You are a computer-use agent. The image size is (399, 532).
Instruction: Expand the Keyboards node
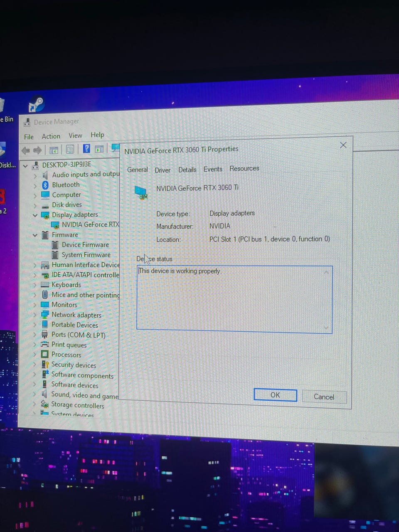click(35, 286)
